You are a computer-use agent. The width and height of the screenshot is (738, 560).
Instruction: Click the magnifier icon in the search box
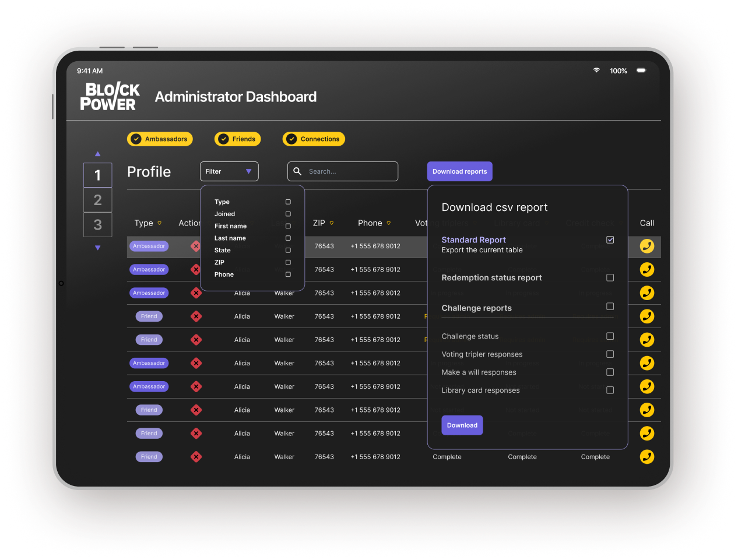(x=297, y=171)
